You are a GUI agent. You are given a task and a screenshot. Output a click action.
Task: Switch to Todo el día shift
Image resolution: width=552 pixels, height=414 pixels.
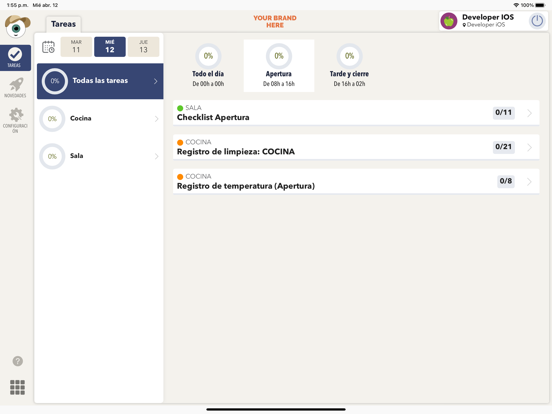pos(208,66)
